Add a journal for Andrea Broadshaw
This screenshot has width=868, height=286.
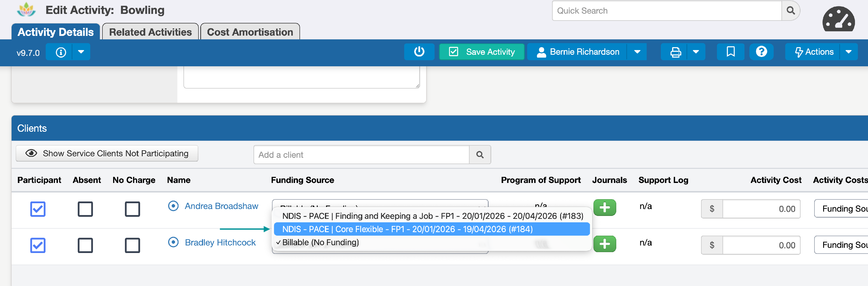[x=604, y=208]
